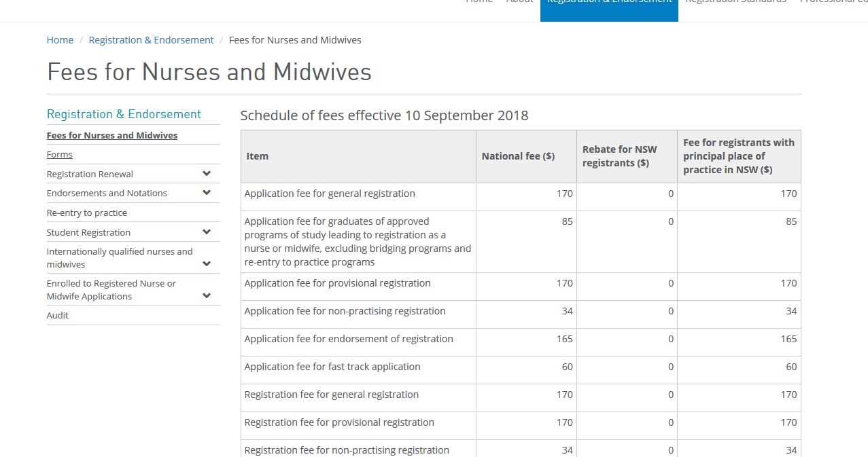Image resolution: width=868 pixels, height=457 pixels.
Task: Select Fees for Nurses and Midwives sidebar link
Action: [x=112, y=135]
